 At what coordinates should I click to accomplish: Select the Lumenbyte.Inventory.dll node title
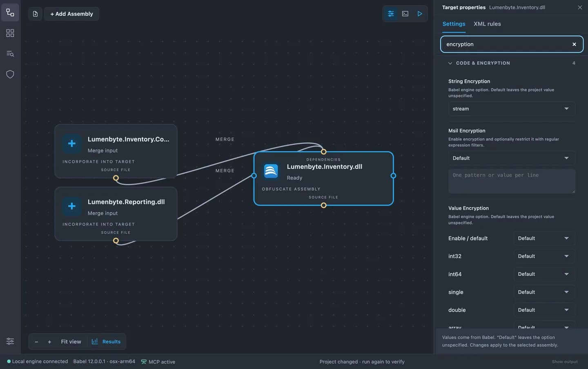[325, 167]
